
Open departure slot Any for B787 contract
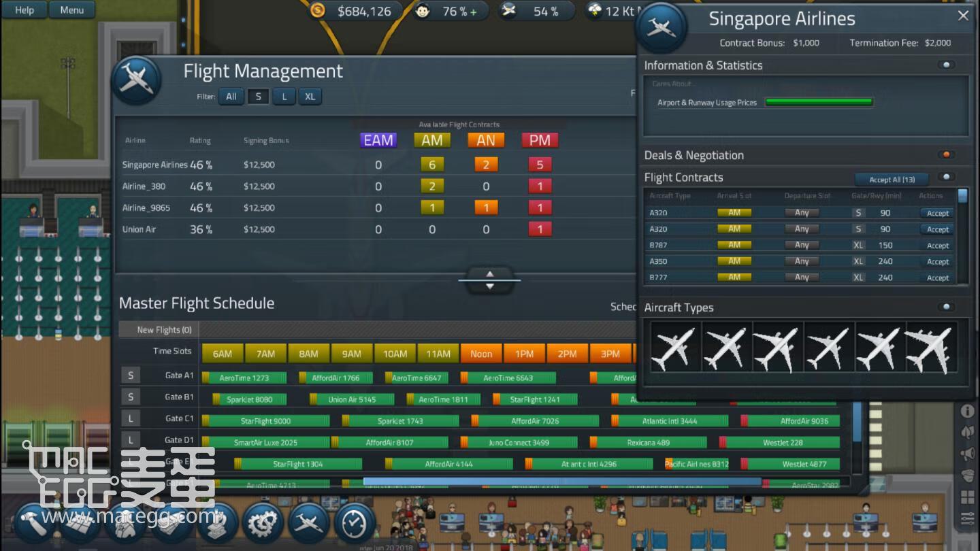tap(802, 245)
